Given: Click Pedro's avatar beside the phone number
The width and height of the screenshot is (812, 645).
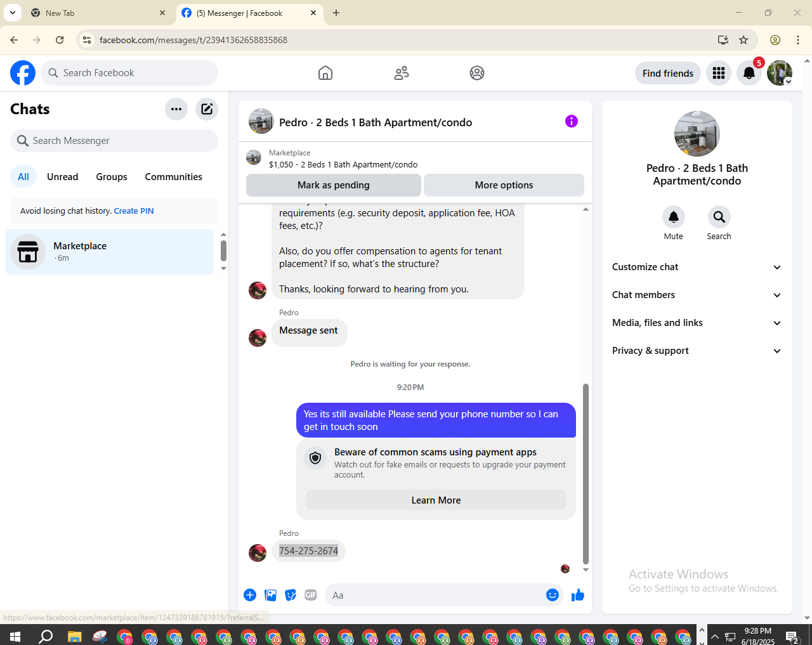Looking at the screenshot, I should click(x=258, y=553).
